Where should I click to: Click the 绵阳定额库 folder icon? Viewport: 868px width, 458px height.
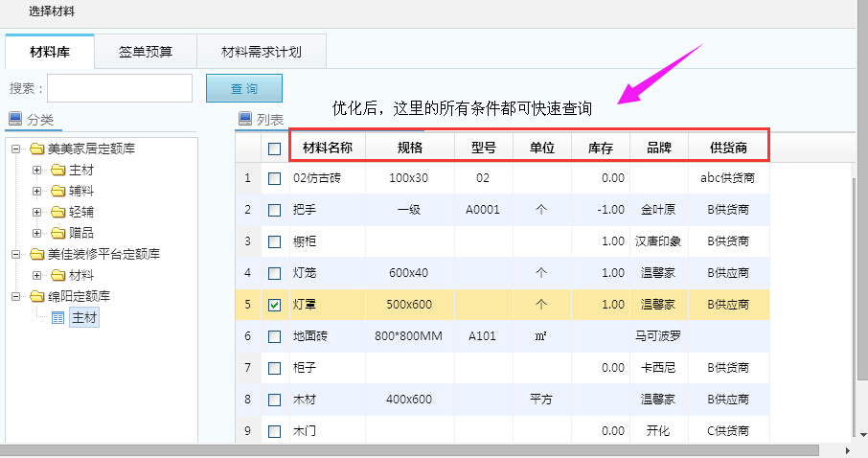37,296
